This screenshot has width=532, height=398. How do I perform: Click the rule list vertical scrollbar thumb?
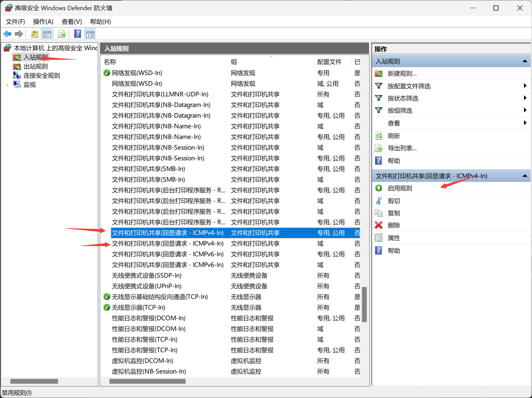(x=364, y=304)
